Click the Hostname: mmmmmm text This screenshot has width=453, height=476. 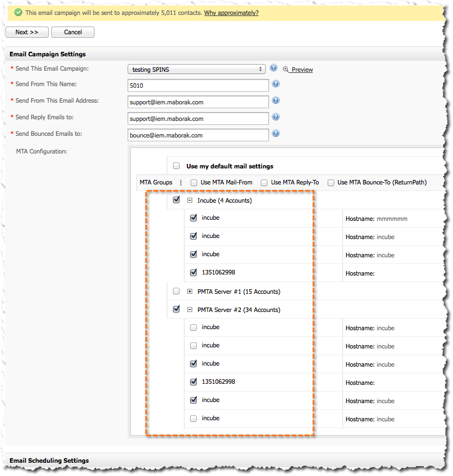(x=377, y=219)
